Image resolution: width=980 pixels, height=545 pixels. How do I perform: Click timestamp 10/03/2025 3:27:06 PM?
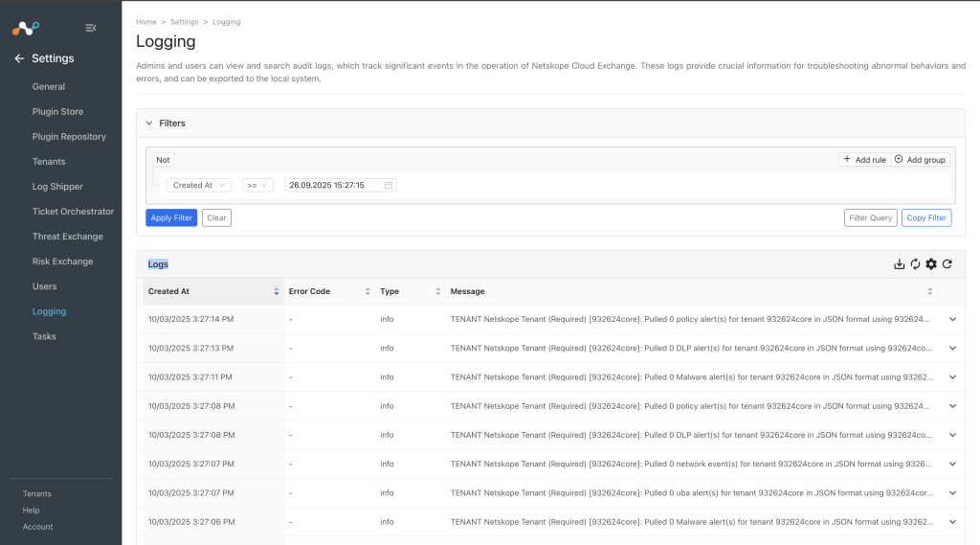(191, 522)
